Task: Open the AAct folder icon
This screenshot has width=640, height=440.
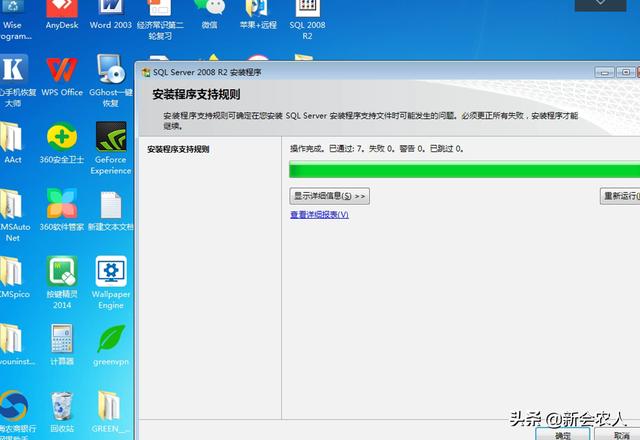Action: [x=12, y=143]
